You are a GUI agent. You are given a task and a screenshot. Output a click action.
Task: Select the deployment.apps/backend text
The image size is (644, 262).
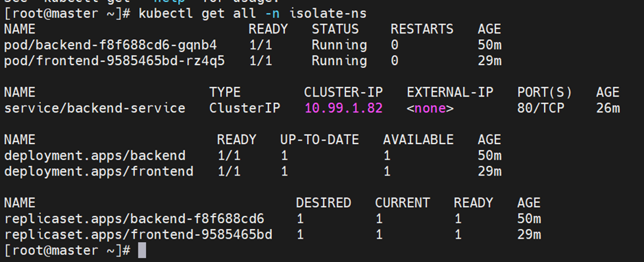pos(95,156)
